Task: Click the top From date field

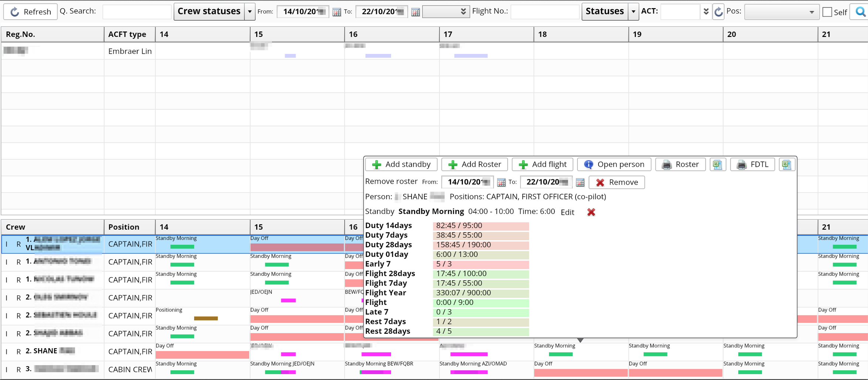Action: coord(303,11)
